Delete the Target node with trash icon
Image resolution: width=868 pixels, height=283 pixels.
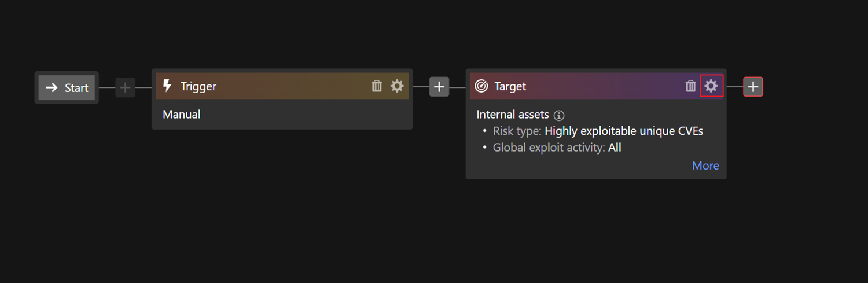pos(690,86)
